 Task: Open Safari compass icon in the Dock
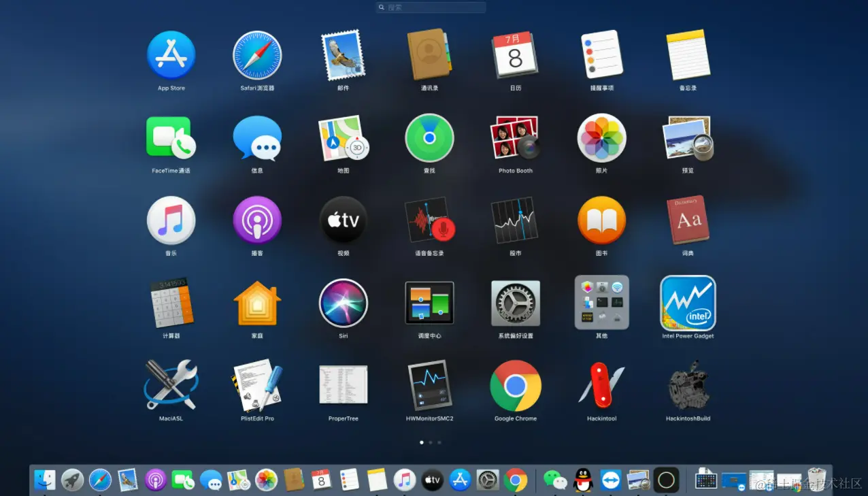[x=100, y=480]
